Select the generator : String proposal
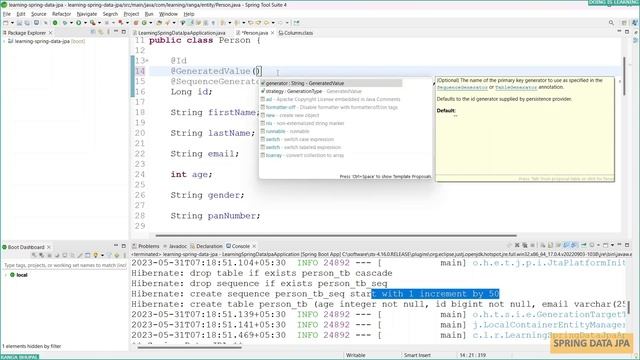Screen dimensions: 640x360 [331, 83]
